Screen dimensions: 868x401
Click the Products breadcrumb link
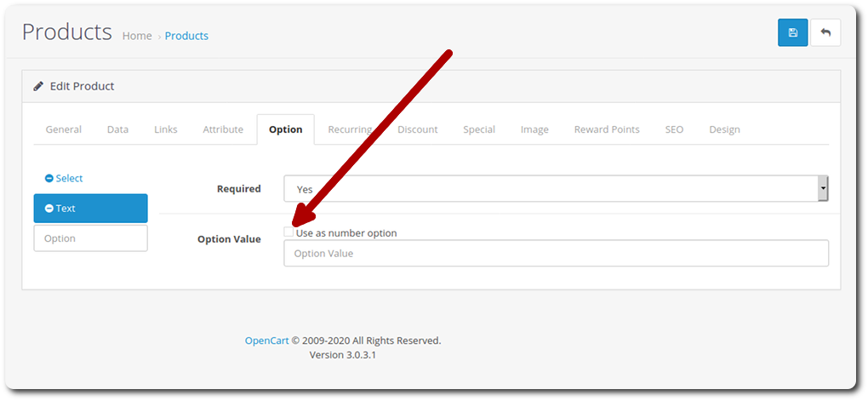[x=186, y=36]
